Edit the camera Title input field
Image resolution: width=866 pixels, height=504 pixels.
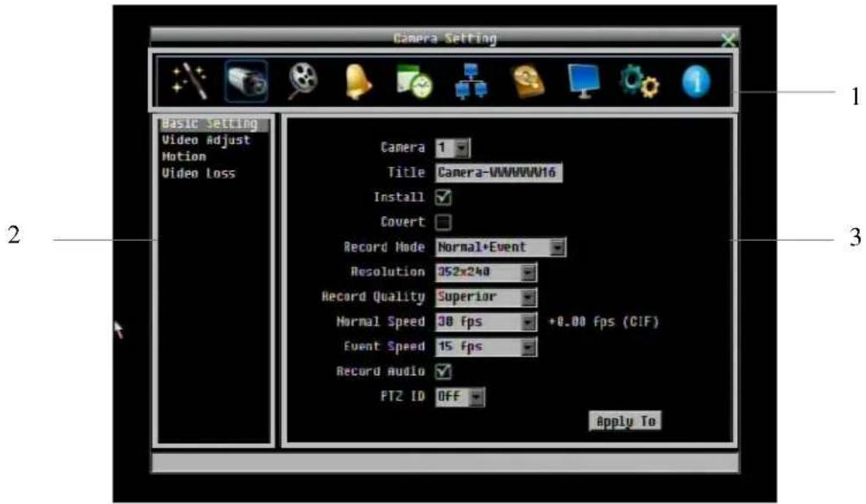coord(499,173)
